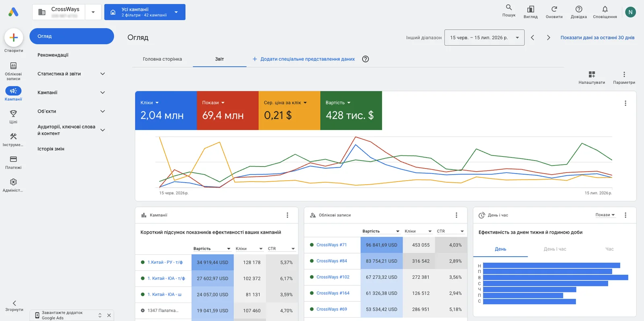Click Показати дані за останні 30 днів
644x321 pixels.
click(x=597, y=37)
